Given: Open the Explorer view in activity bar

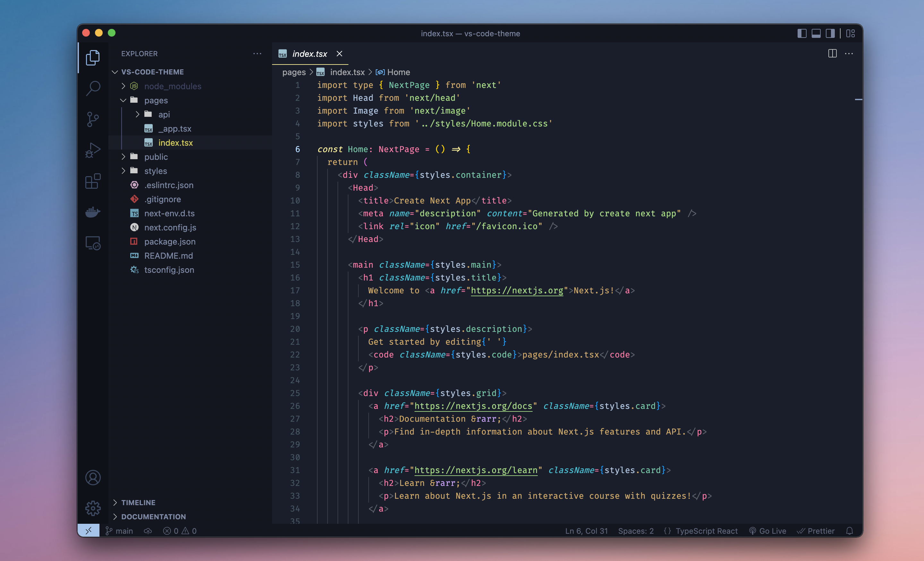Looking at the screenshot, I should click(93, 57).
